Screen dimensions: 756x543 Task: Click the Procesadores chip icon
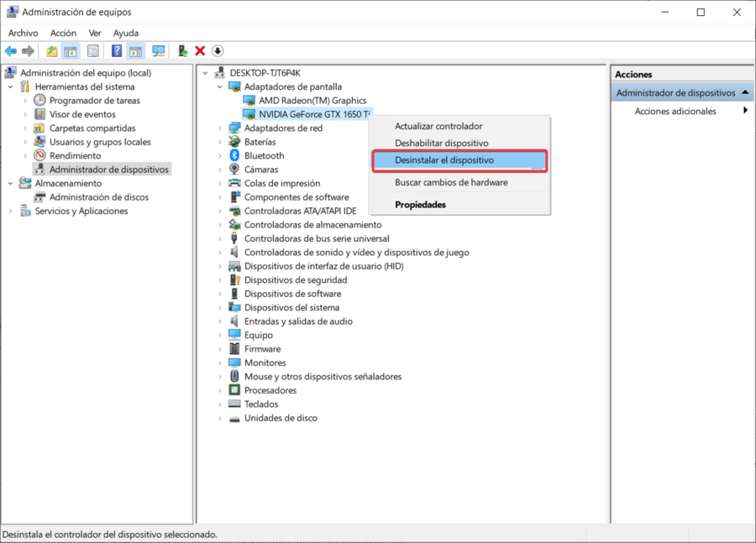[234, 389]
